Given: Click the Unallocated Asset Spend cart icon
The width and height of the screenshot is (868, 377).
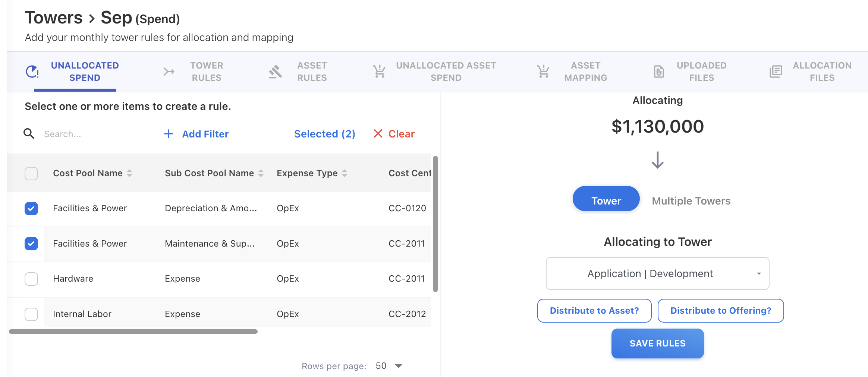Looking at the screenshot, I should click(x=379, y=72).
